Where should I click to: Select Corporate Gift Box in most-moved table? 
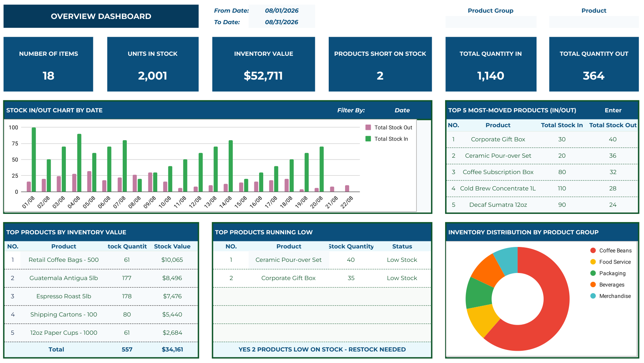498,139
